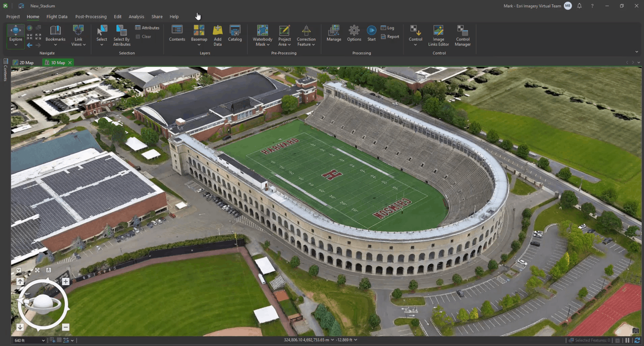This screenshot has height=346, width=644.
Task: Toggle first-person walk mode on navigator
Action: coord(49,270)
